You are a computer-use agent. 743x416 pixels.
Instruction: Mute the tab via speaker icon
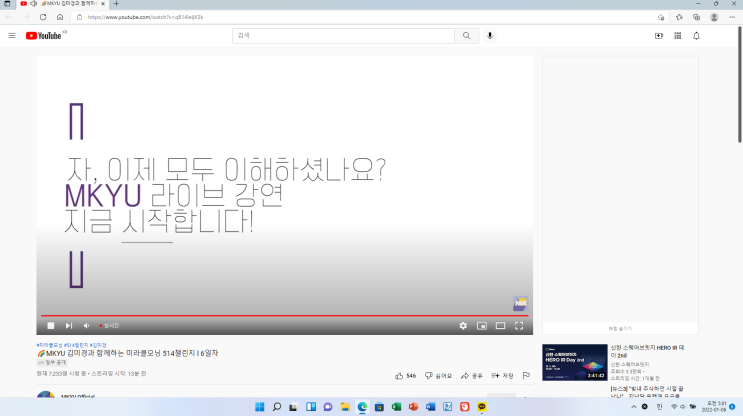(33, 4)
